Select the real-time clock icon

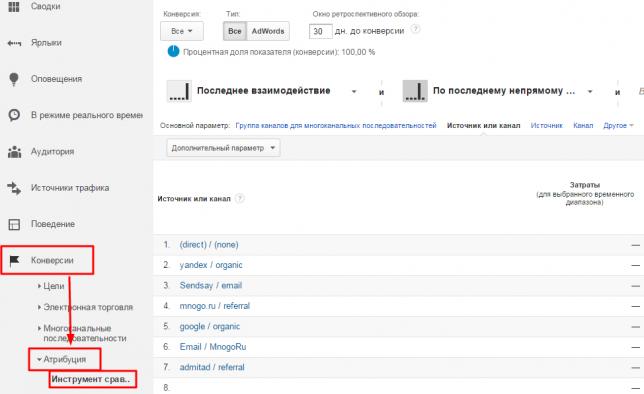point(14,115)
